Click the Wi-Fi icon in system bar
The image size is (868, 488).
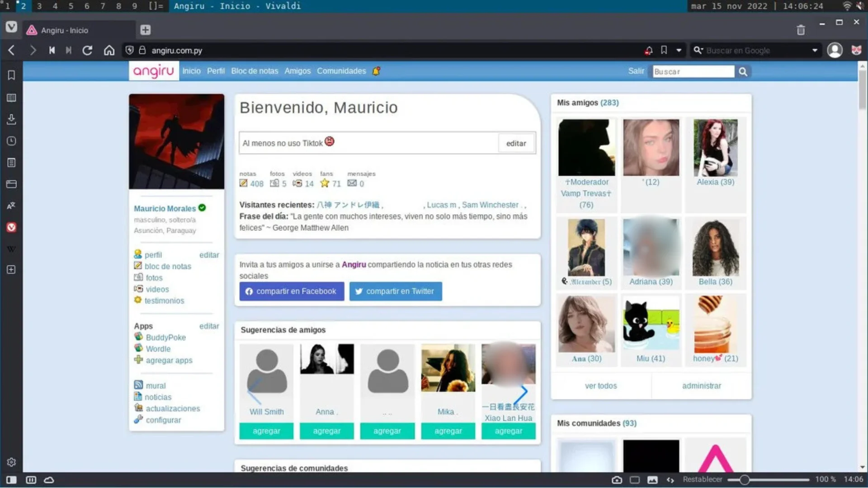pyautogui.click(x=847, y=6)
